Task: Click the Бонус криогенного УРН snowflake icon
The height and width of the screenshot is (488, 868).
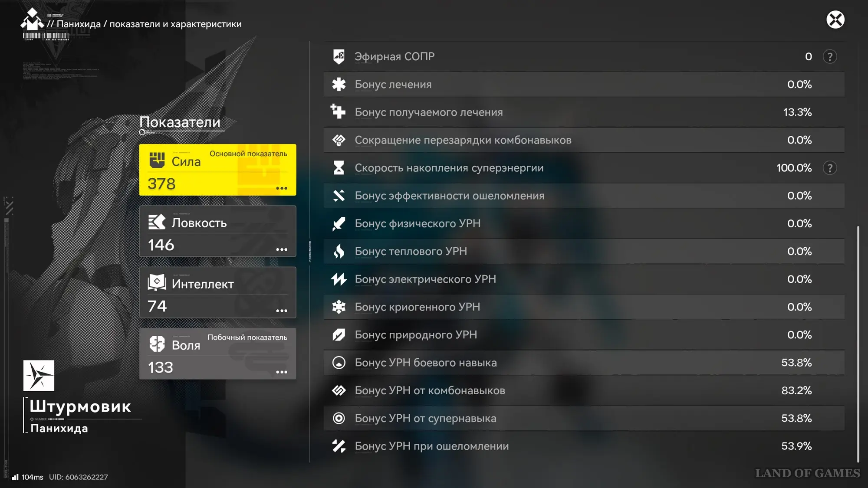Action: pos(339,307)
